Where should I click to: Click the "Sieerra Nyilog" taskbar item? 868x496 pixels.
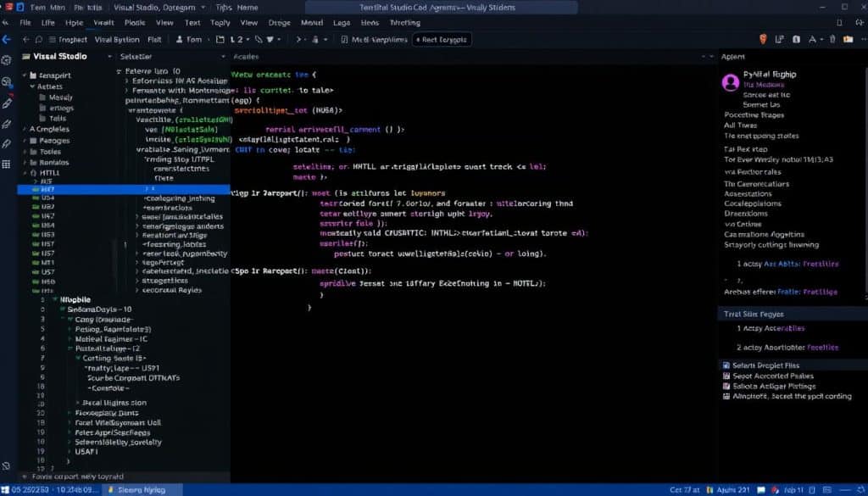tap(142, 490)
